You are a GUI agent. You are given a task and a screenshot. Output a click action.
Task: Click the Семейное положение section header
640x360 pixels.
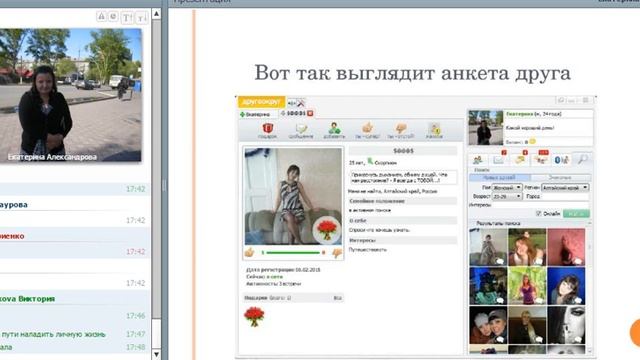tap(403, 201)
